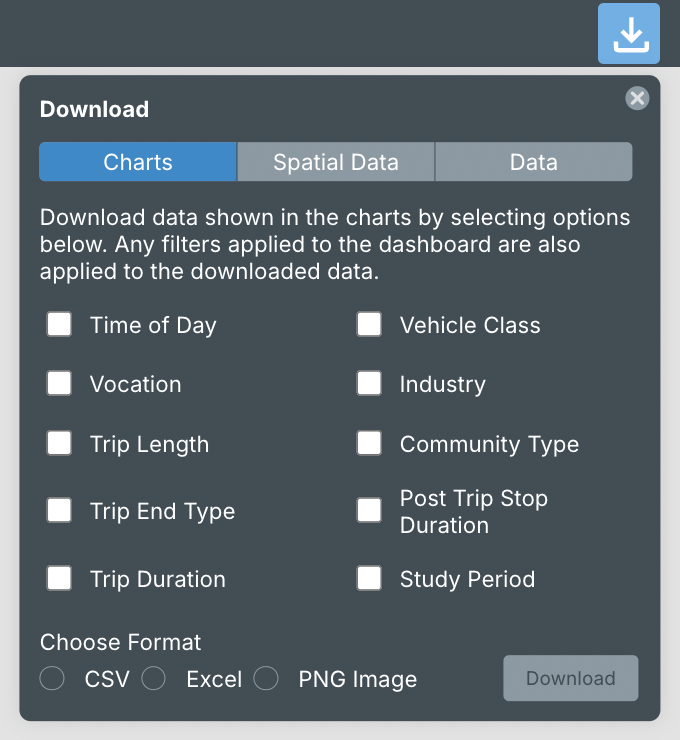Tick the Vocation checkbox

[x=59, y=383]
